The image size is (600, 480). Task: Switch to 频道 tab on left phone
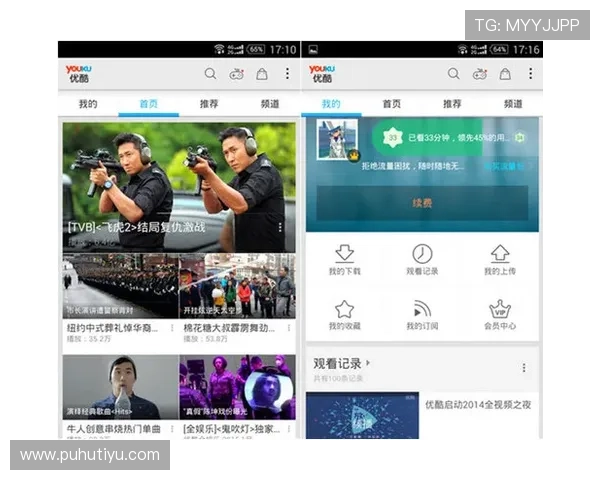tap(270, 104)
